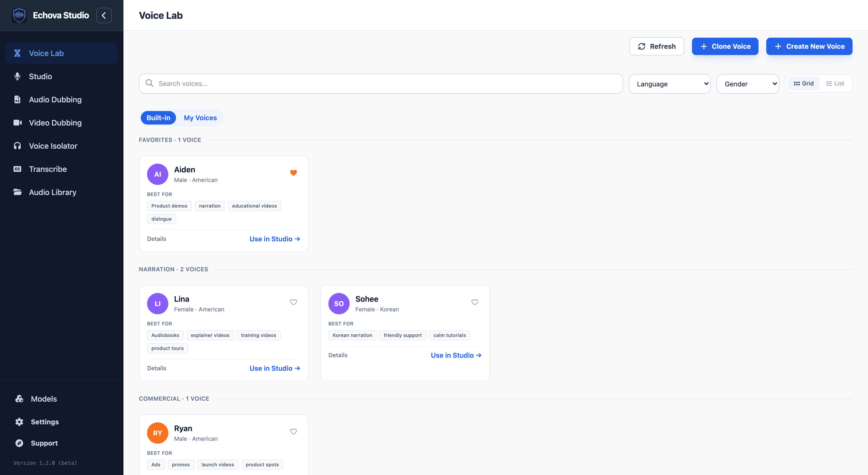Open Support from the sidebar
The width and height of the screenshot is (868, 475).
tap(62, 443)
